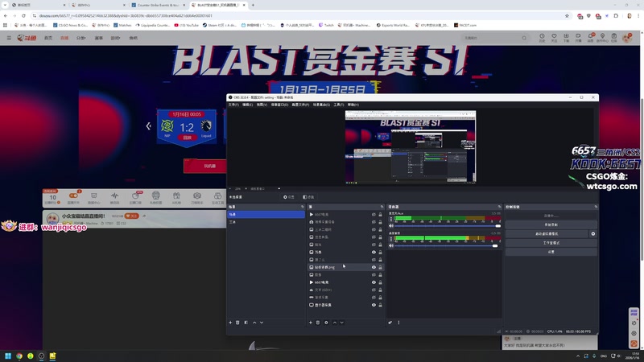This screenshot has width=644, height=362.
Task: Remove selected scene with scenes trash icon
Action: [237, 323]
